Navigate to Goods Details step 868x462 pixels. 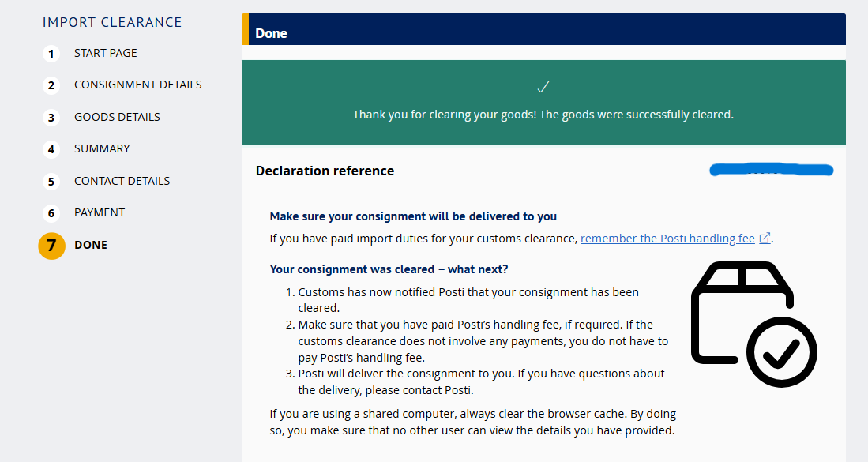117,117
